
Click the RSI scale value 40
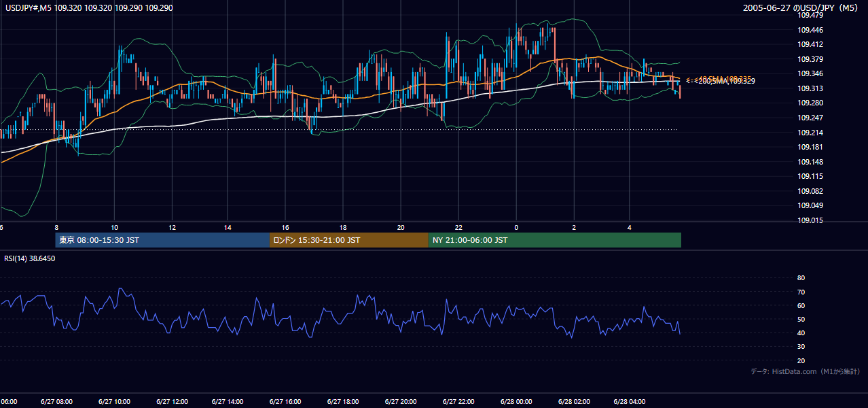(x=801, y=333)
